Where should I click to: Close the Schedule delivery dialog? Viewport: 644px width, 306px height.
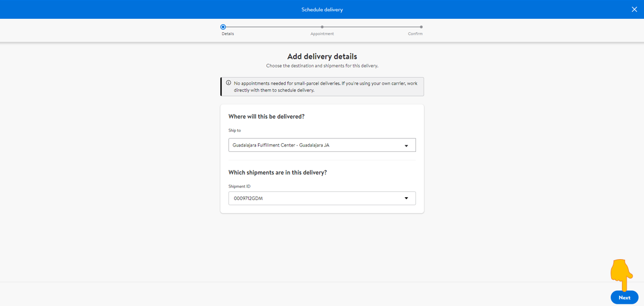[634, 10]
